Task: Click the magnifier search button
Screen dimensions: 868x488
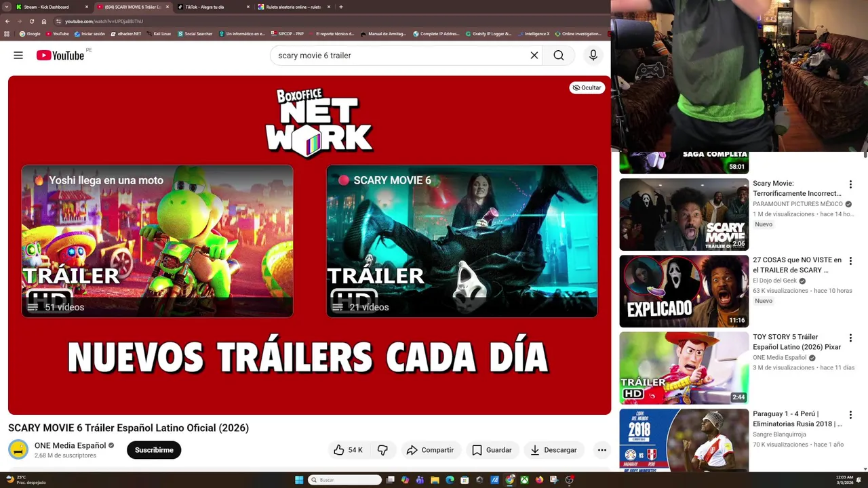Action: click(559, 56)
